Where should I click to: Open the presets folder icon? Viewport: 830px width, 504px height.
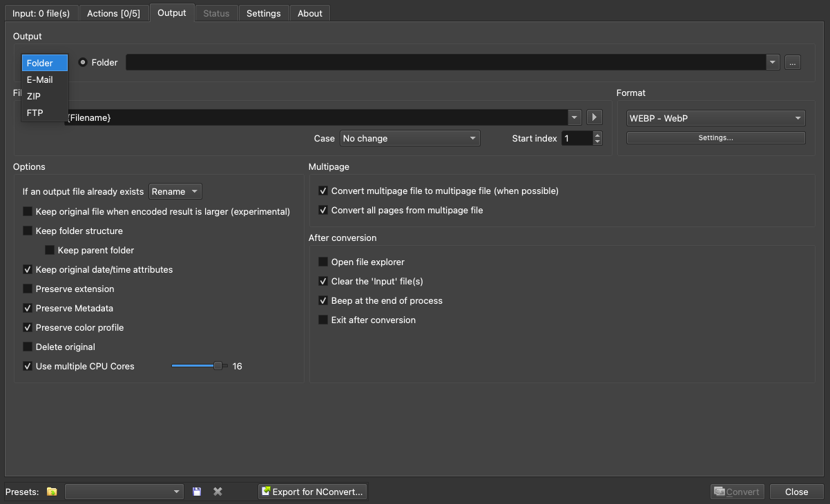tap(52, 492)
